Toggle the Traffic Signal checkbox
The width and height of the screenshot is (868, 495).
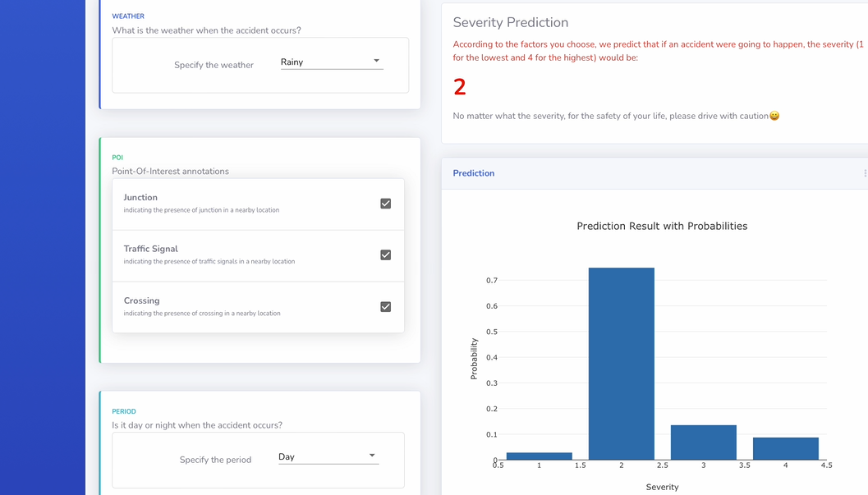click(385, 255)
